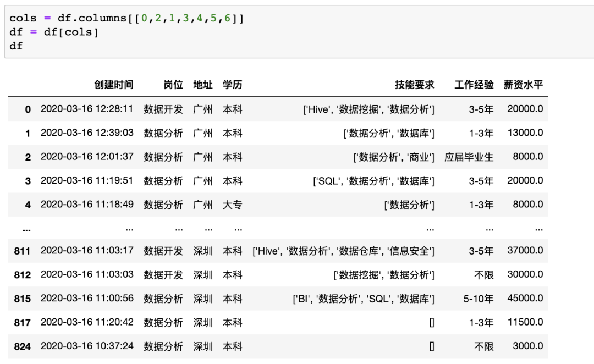This screenshot has height=364, width=594.
Task: Click timestamp 2020-03-16 10:37:24
Action: point(87,346)
